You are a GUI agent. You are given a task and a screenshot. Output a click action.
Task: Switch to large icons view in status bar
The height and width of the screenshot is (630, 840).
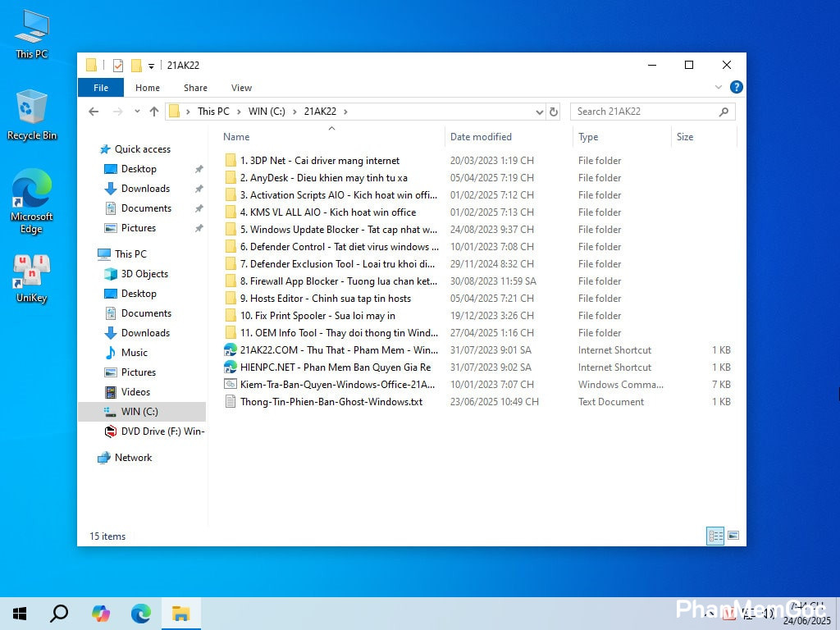pos(733,536)
